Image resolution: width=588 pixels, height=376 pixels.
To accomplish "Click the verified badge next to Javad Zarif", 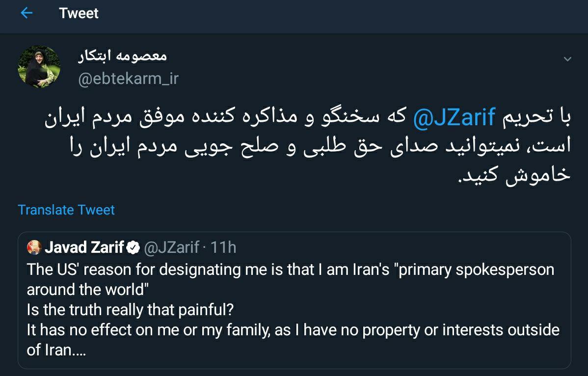I will pyautogui.click(x=133, y=248).
